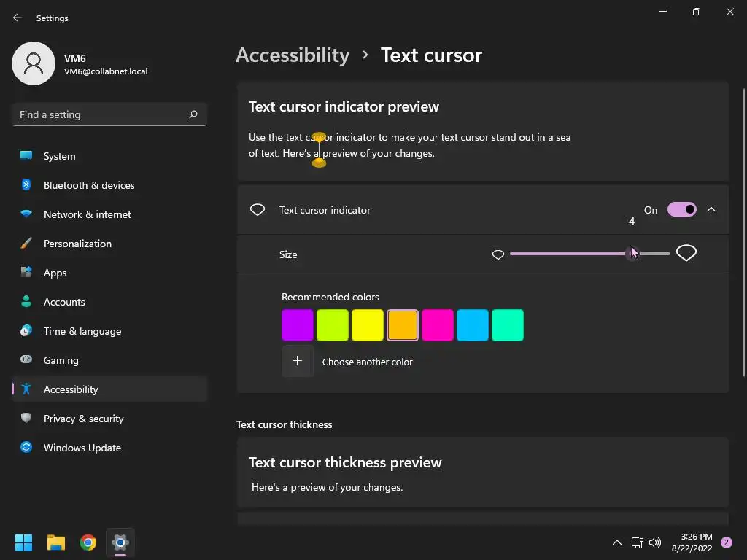The image size is (747, 560).
Task: Click the text cursor indicator Size slider track
Action: pyautogui.click(x=589, y=254)
